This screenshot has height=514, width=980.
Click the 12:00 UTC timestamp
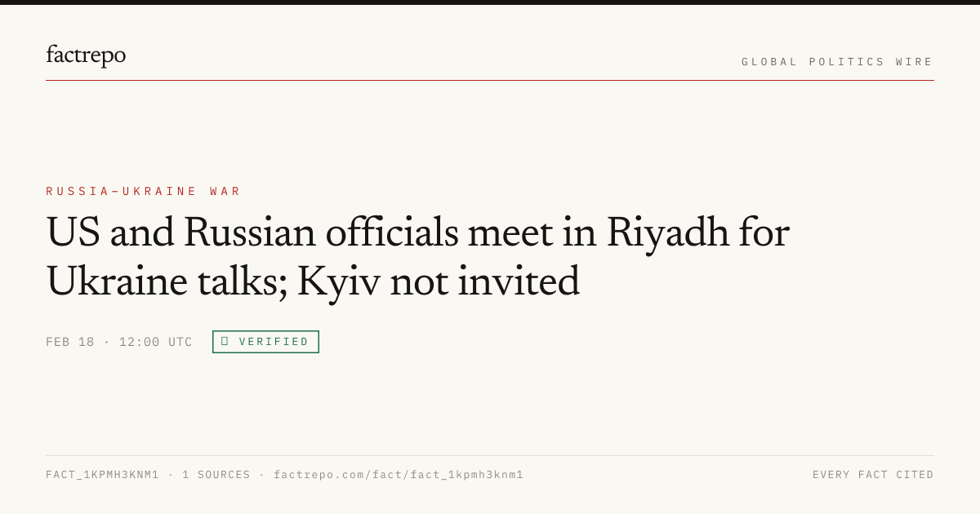coord(156,342)
